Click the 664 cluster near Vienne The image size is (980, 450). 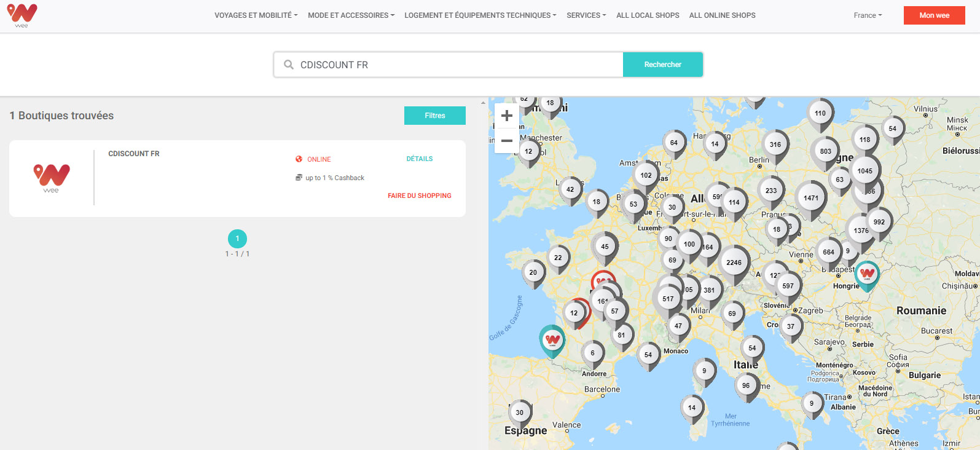829,252
